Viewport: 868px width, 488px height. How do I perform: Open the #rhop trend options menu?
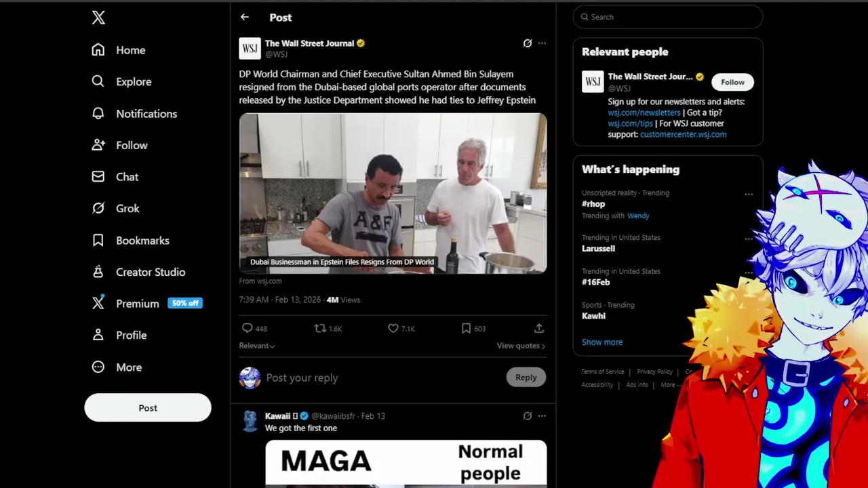[x=749, y=195]
